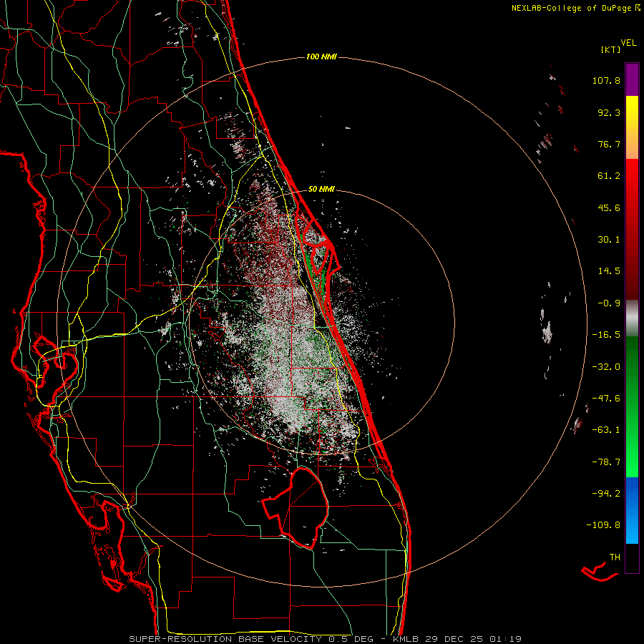The height and width of the screenshot is (644, 644).
Task: Click the 30.1 velocity scale value
Action: pyautogui.click(x=609, y=240)
